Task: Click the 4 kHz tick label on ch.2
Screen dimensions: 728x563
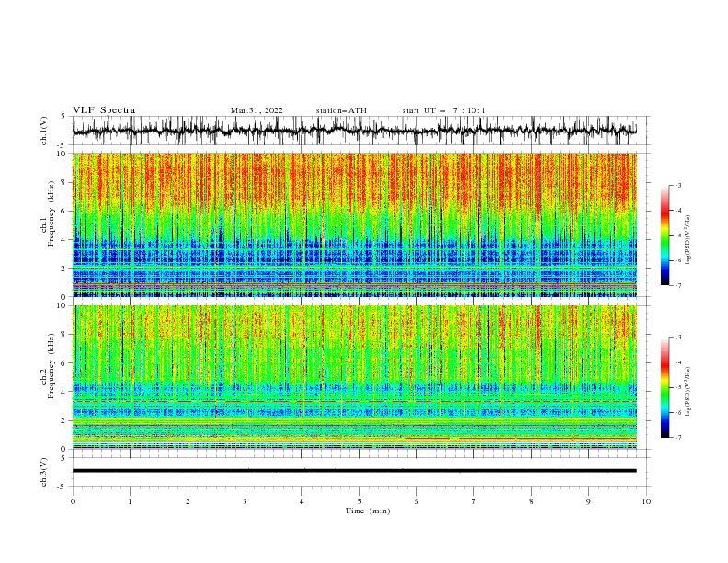Action: click(x=64, y=392)
